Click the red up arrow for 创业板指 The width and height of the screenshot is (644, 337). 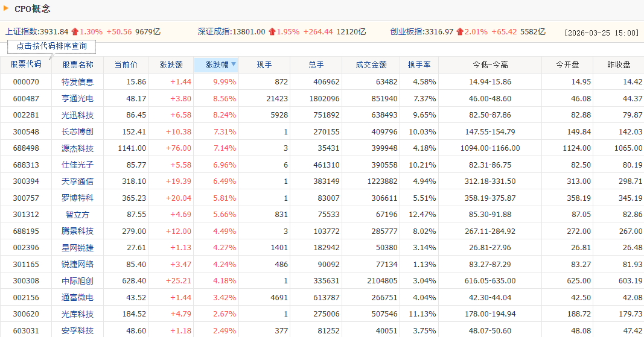pos(460,31)
